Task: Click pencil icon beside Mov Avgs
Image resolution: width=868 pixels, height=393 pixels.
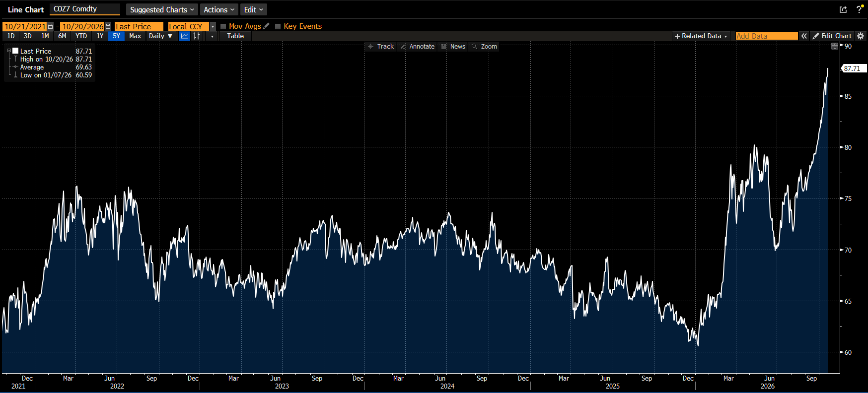Action: (266, 26)
